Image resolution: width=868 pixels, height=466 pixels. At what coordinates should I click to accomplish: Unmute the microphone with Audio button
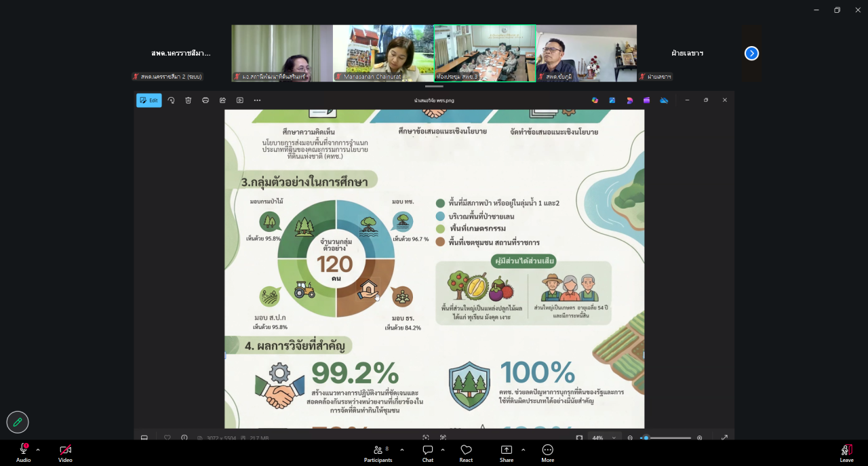tap(23, 452)
